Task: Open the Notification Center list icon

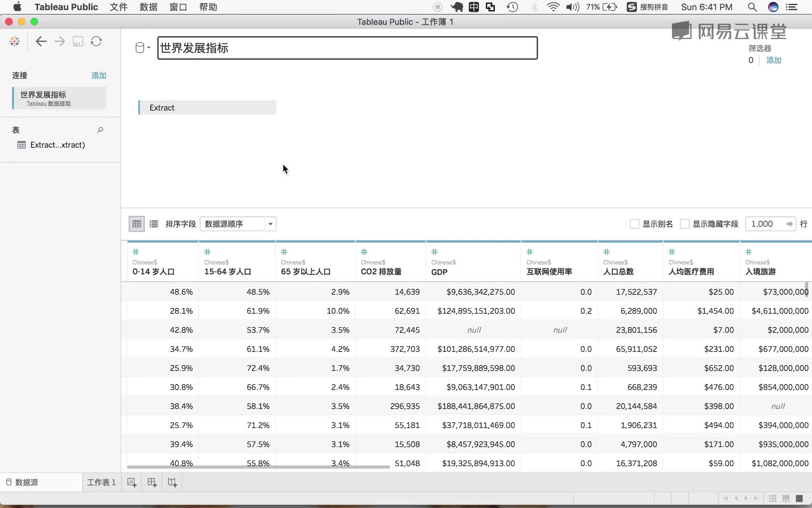Action: pos(792,7)
